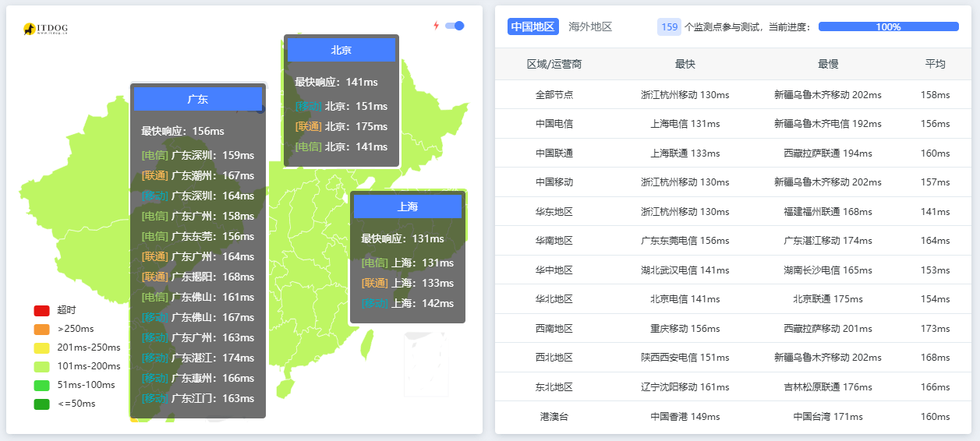Select the dark green <=50ms legend swatch
The image size is (980, 441).
[x=41, y=404]
